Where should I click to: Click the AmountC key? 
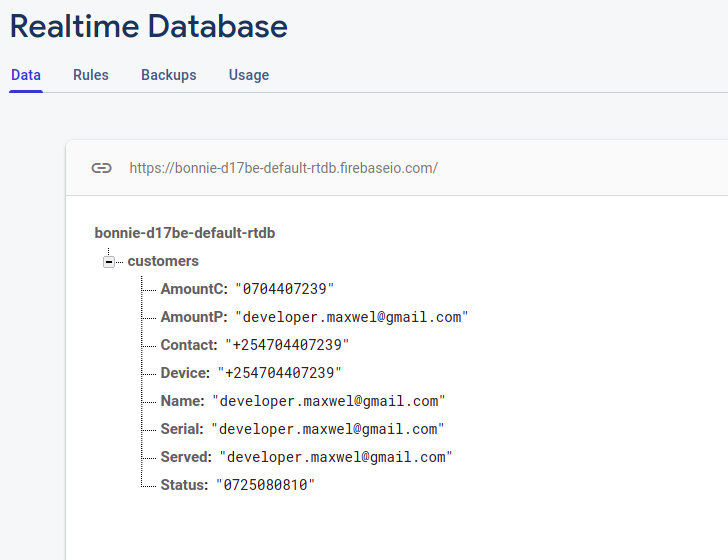[x=192, y=289]
